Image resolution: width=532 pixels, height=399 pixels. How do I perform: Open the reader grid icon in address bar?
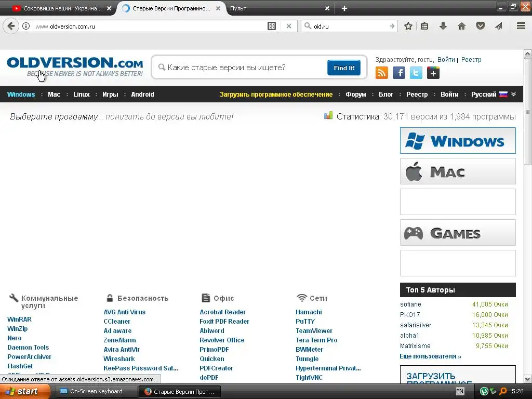tap(272, 26)
